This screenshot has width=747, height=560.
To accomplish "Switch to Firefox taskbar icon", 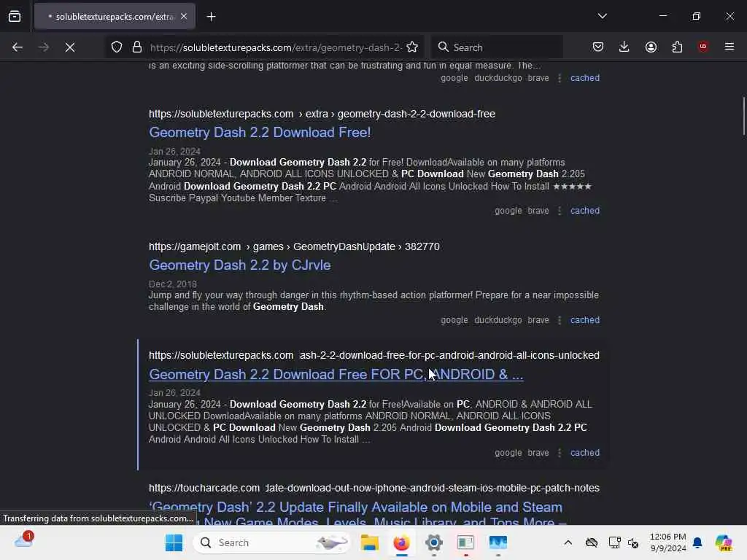I will click(x=402, y=542).
